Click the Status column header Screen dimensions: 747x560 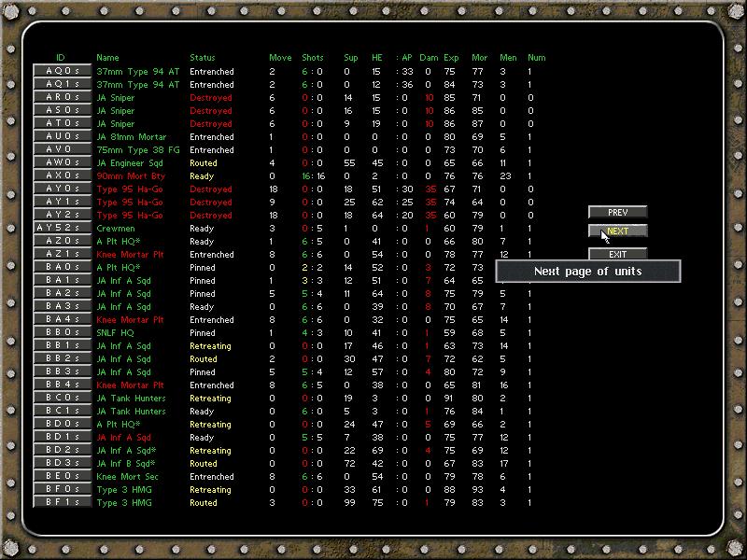coord(203,58)
